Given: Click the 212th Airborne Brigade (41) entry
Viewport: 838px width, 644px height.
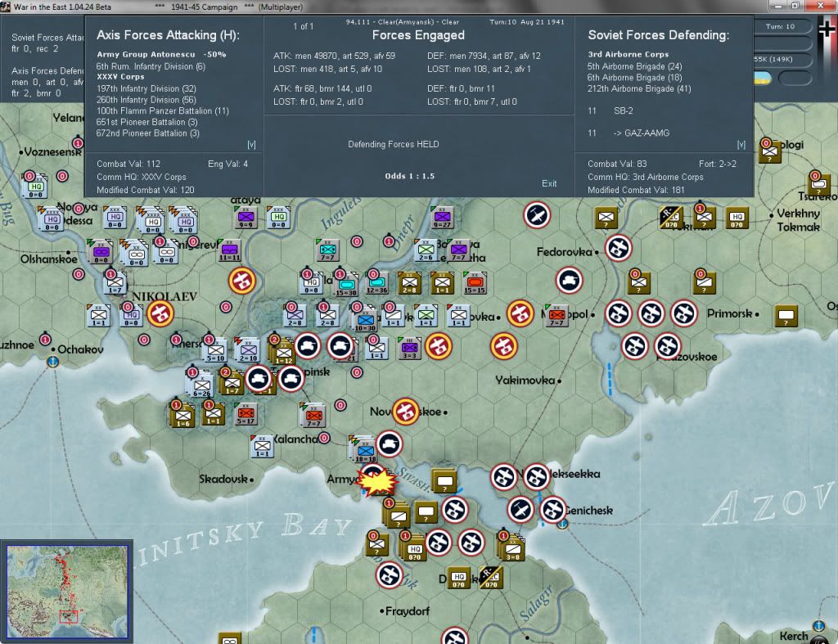Looking at the screenshot, I should [x=639, y=88].
